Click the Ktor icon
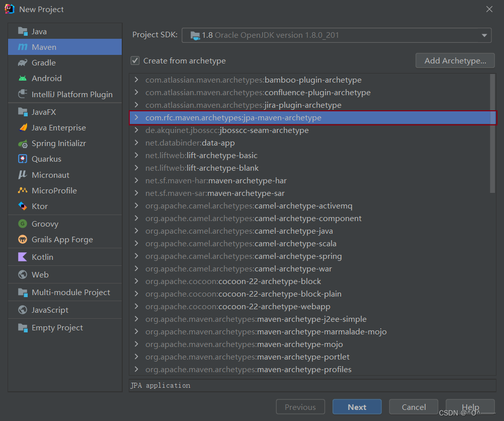Viewport: 504px width, 421px height. point(23,206)
